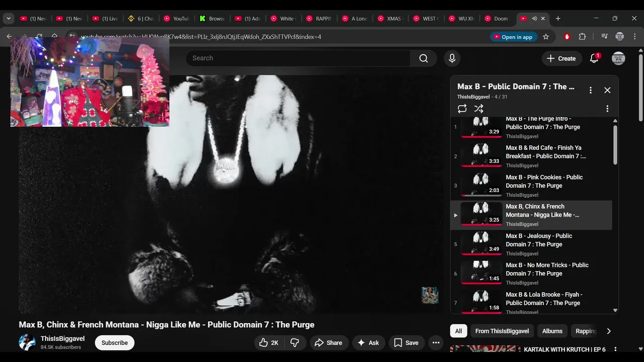View site information beside the address
The height and width of the screenshot is (362, 644).
72,37
